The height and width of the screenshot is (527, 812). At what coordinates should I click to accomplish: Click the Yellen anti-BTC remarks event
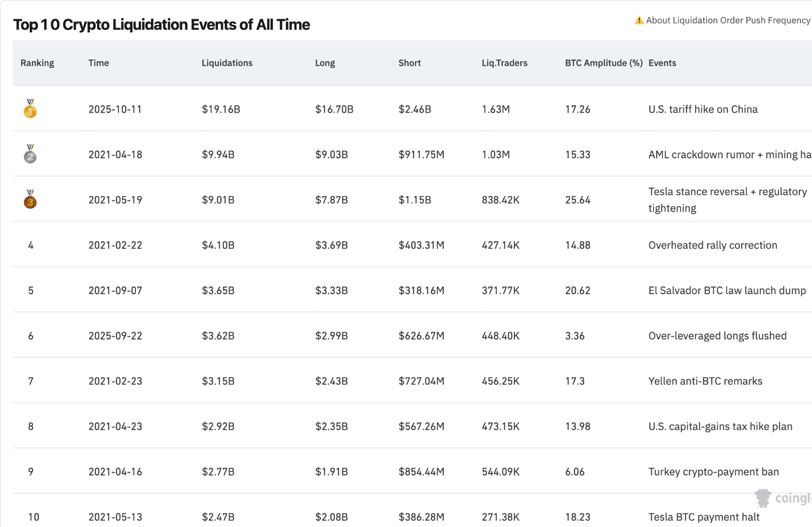(x=705, y=381)
